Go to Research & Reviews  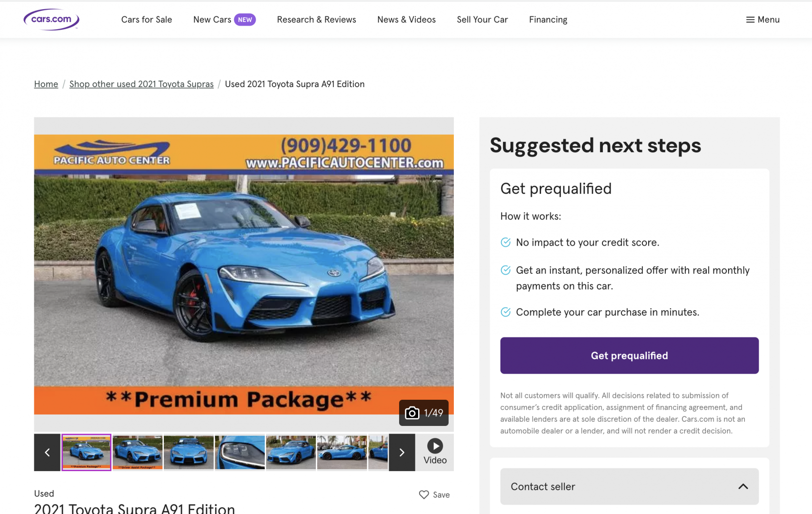point(317,20)
